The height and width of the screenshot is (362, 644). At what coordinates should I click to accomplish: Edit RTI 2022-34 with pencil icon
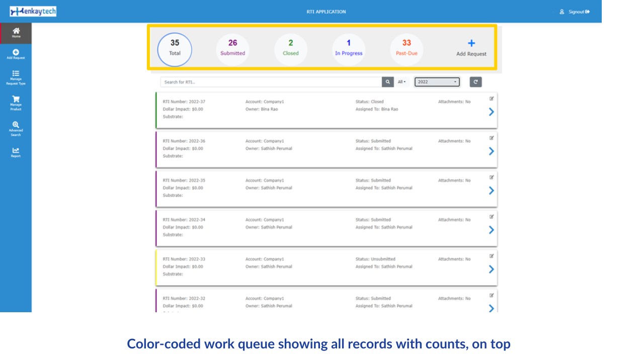click(x=492, y=217)
